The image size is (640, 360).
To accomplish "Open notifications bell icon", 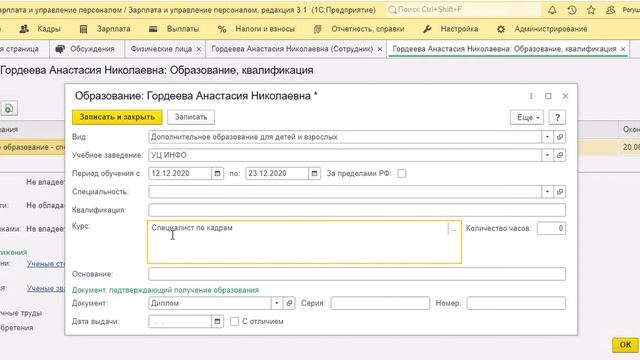I will [552, 10].
